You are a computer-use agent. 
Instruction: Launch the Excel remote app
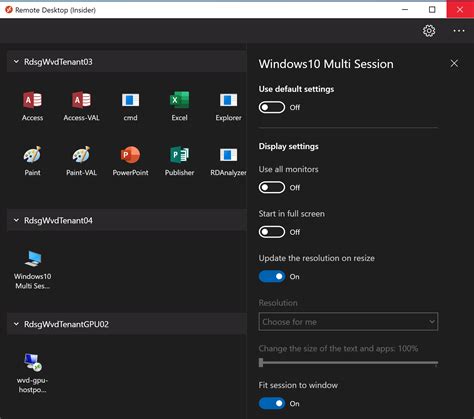pos(179,106)
